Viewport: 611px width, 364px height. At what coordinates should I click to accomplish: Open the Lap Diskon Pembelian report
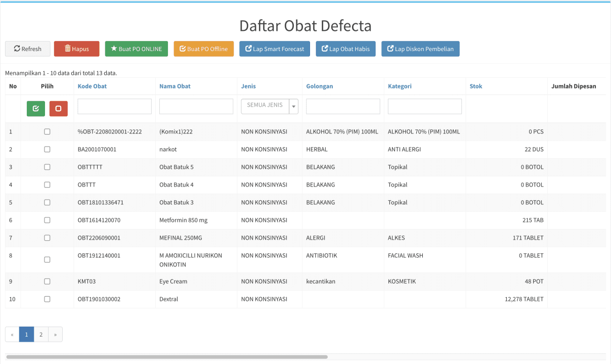tap(420, 49)
